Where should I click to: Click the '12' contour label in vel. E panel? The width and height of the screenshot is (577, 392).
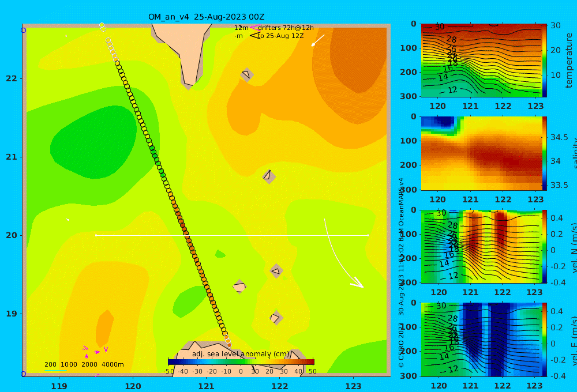pyautogui.click(x=453, y=369)
